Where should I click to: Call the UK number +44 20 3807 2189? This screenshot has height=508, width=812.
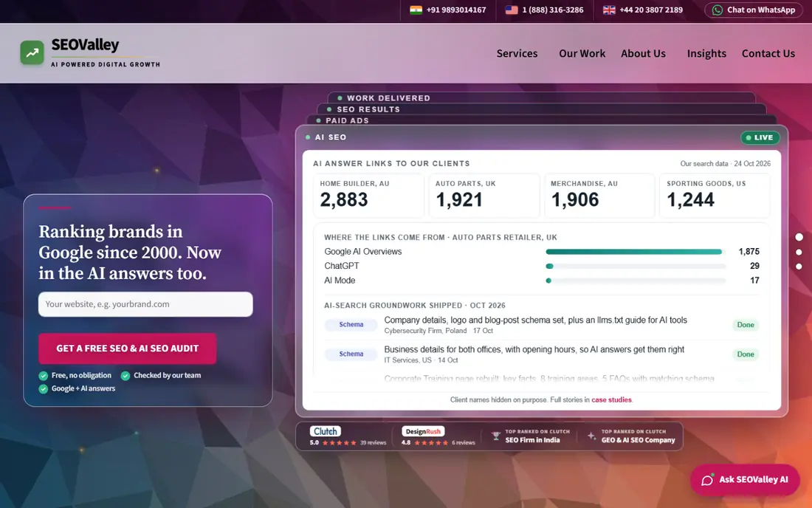pyautogui.click(x=651, y=10)
